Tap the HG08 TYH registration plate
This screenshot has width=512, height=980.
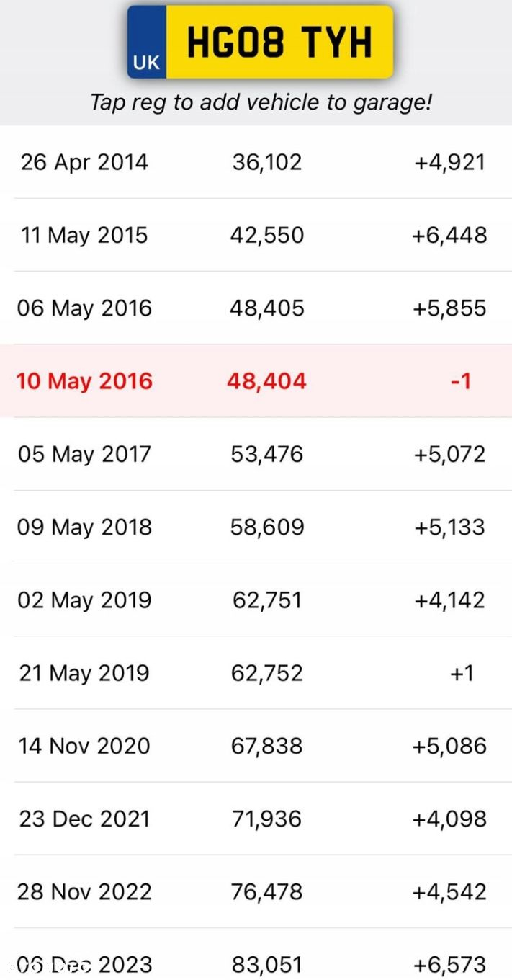(261, 42)
